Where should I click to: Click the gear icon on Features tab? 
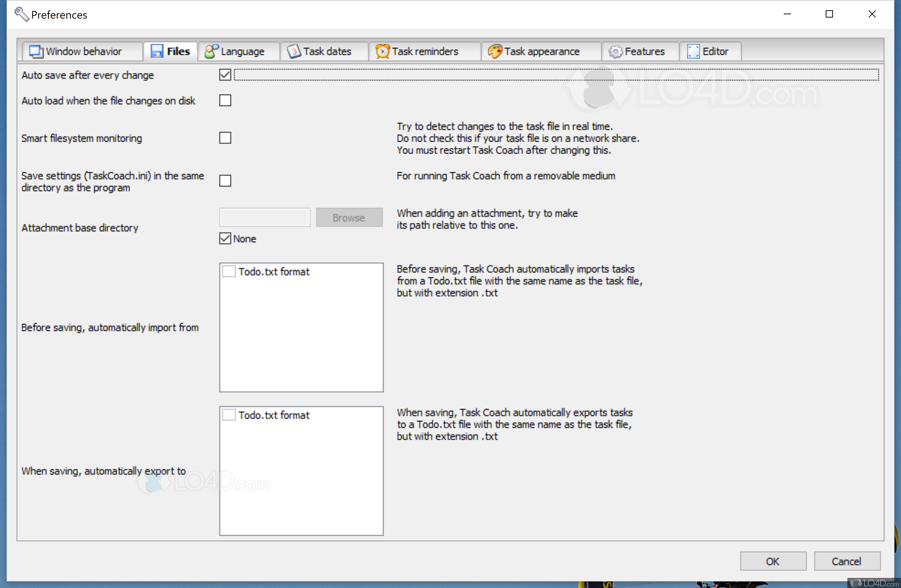pyautogui.click(x=616, y=52)
